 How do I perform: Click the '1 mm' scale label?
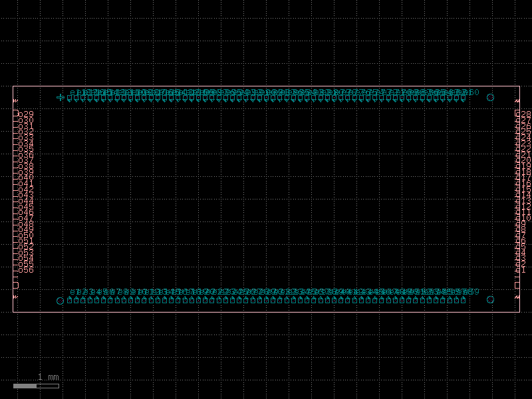(49, 377)
